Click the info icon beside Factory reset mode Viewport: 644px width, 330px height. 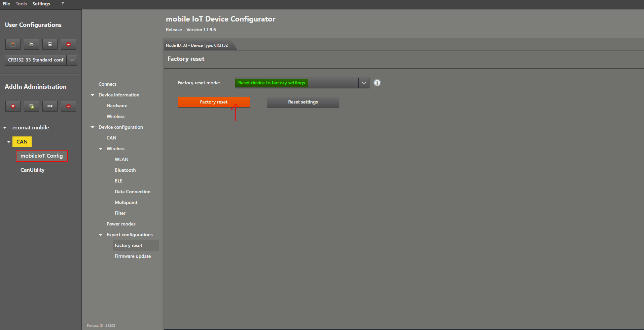click(x=377, y=83)
